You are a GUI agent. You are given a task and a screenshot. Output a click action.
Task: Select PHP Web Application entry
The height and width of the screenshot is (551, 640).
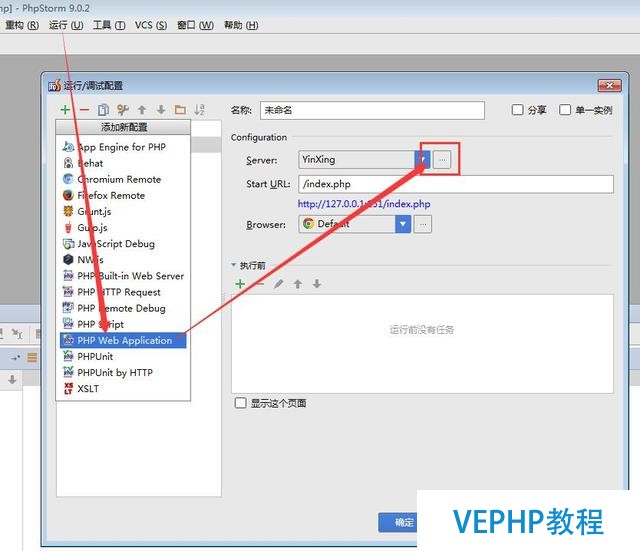123,340
